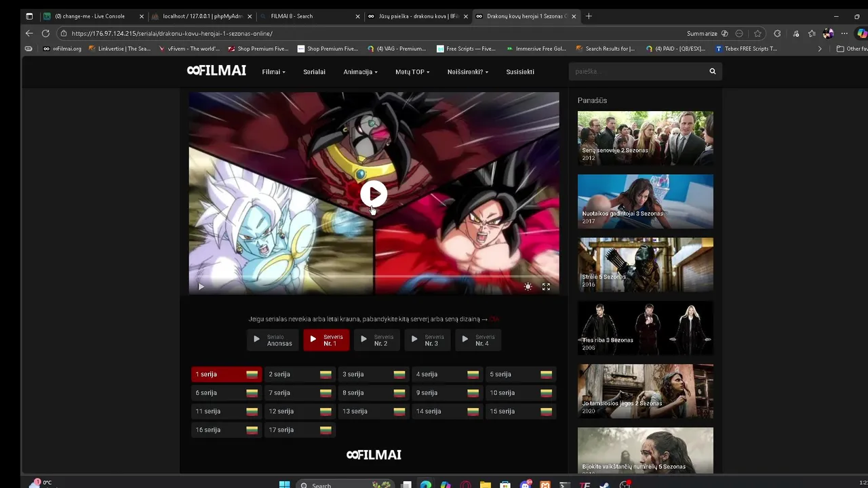Open the browser extensions icon
The image size is (868, 488).
pyautogui.click(x=777, y=33)
